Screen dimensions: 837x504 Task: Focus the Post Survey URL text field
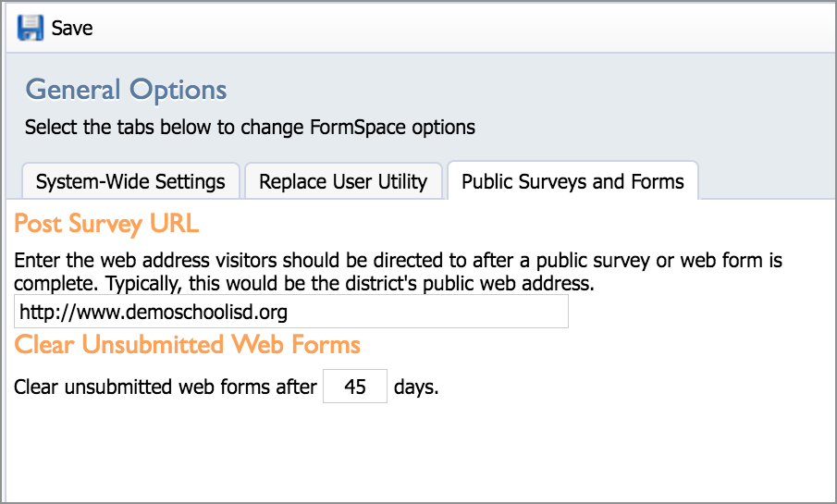[x=291, y=312]
